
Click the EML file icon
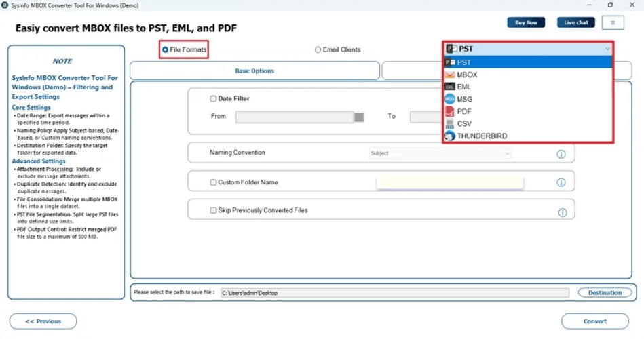click(x=450, y=87)
